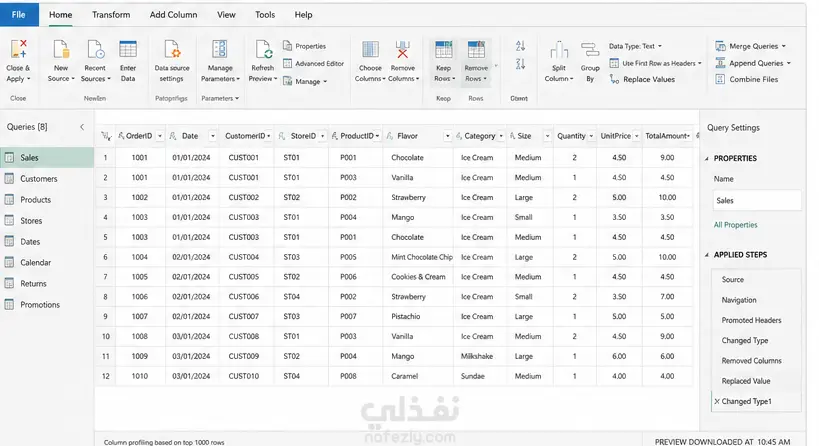The image size is (819, 446).
Task: Select the Promoted Headers applied step
Action: (756, 320)
